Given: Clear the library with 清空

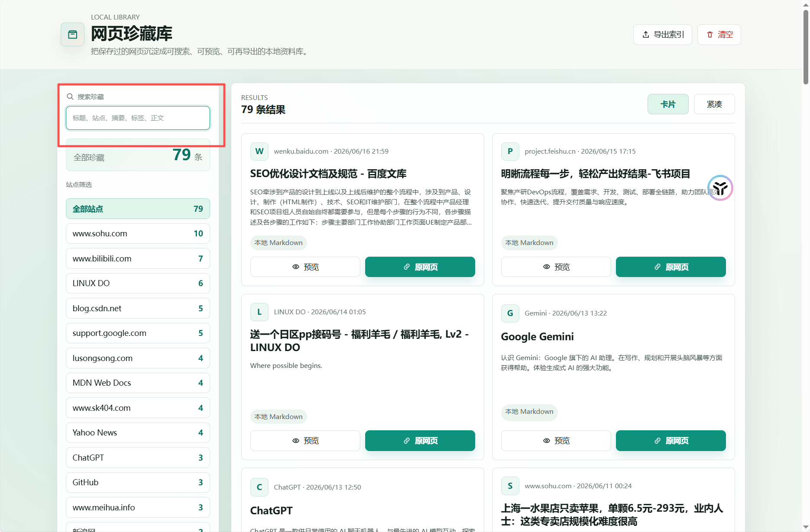Looking at the screenshot, I should pos(719,35).
